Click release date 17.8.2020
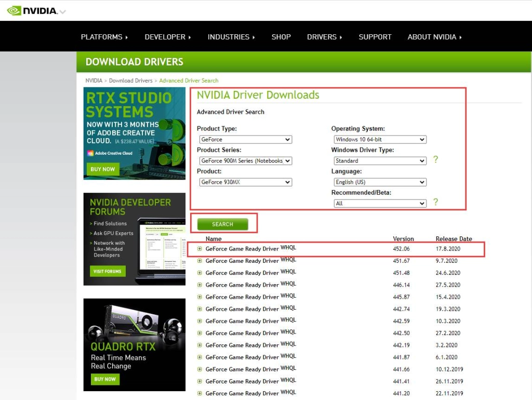The width and height of the screenshot is (532, 400). pos(448,249)
